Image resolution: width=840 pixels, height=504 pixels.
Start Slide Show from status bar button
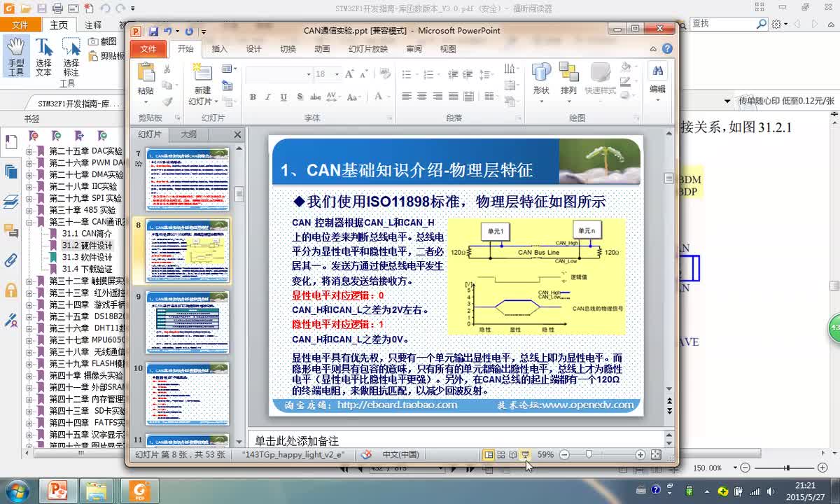(x=525, y=455)
